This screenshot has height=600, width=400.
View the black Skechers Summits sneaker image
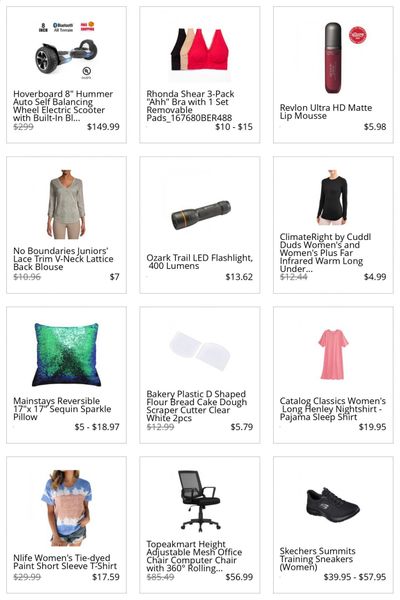[333, 506]
